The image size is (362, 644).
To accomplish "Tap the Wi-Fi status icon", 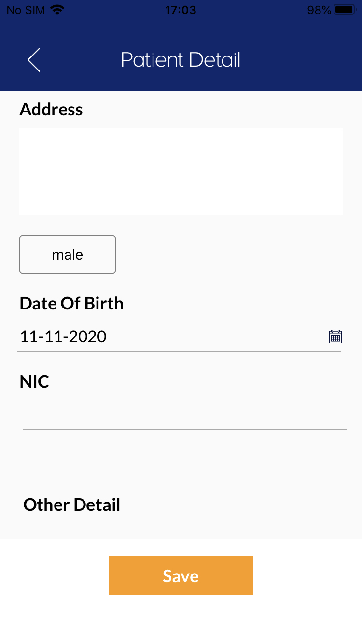I will point(57,10).
